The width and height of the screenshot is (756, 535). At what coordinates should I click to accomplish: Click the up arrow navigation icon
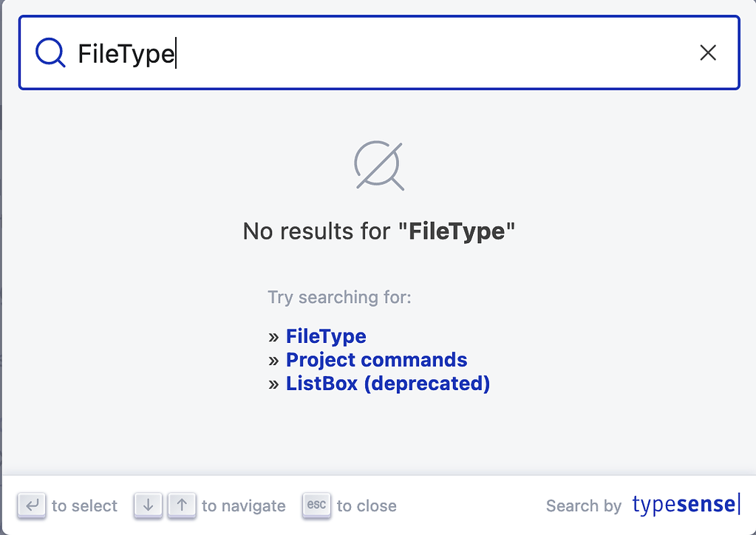point(181,505)
